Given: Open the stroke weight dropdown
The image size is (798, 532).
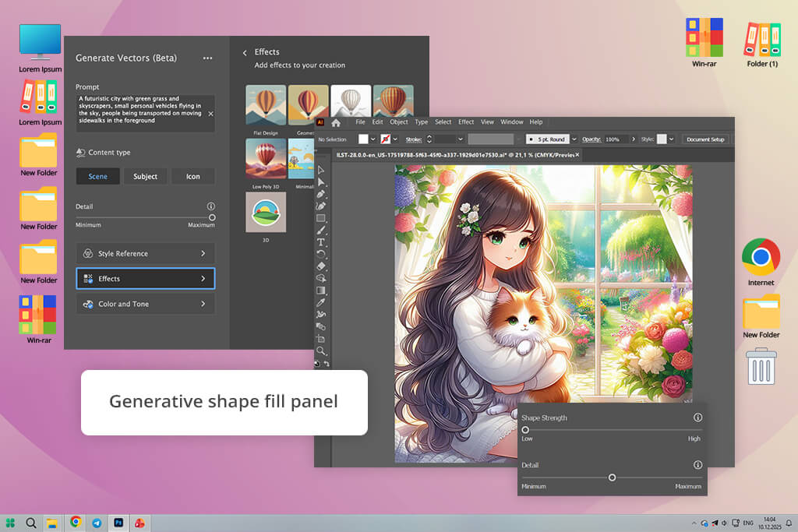Looking at the screenshot, I should (460, 139).
